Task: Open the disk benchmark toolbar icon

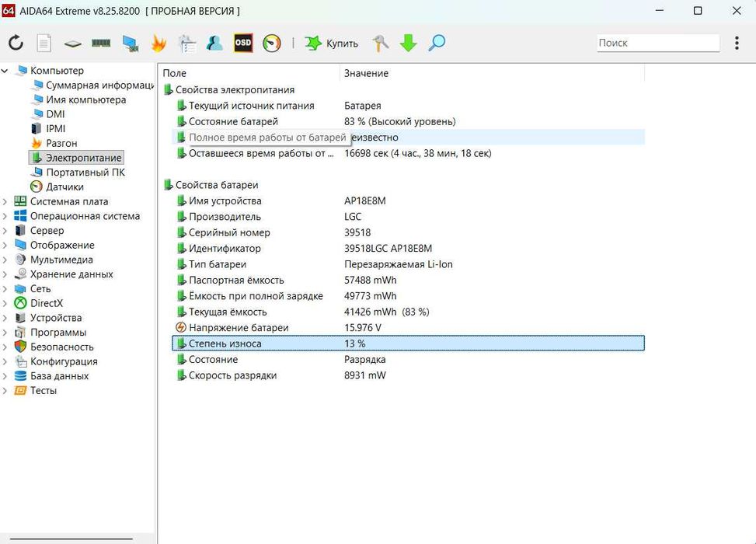Action: click(x=72, y=44)
